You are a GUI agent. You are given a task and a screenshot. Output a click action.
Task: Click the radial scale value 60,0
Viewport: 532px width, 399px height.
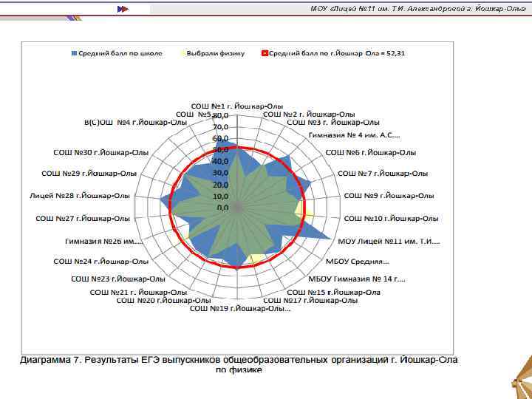pyautogui.click(x=220, y=138)
